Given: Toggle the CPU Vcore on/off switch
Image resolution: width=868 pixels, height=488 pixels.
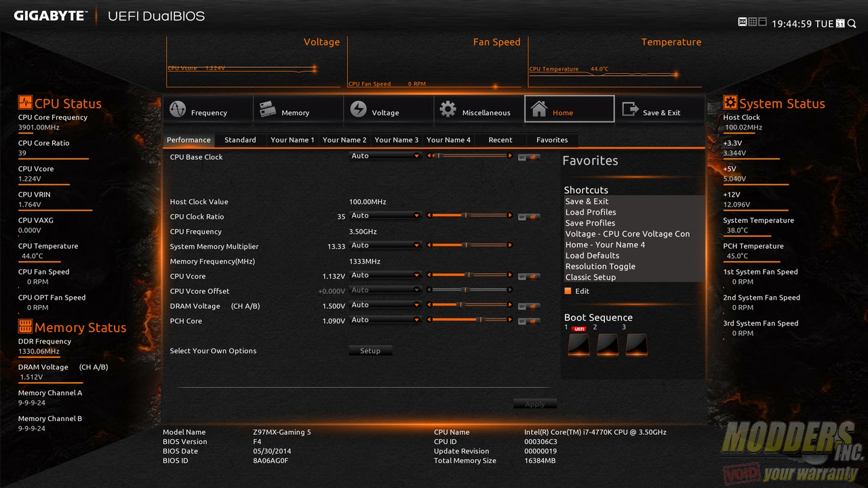Looking at the screenshot, I should (529, 277).
